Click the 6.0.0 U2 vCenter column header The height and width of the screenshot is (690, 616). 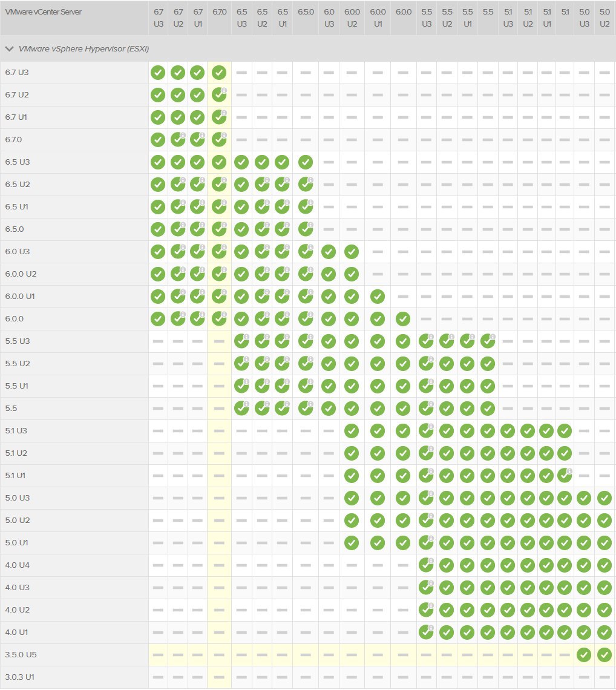352,18
